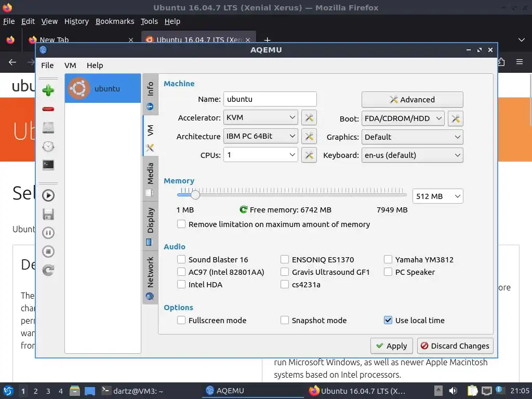
Task: Click the clock snapshots icon in sidebar
Action: (x=48, y=146)
